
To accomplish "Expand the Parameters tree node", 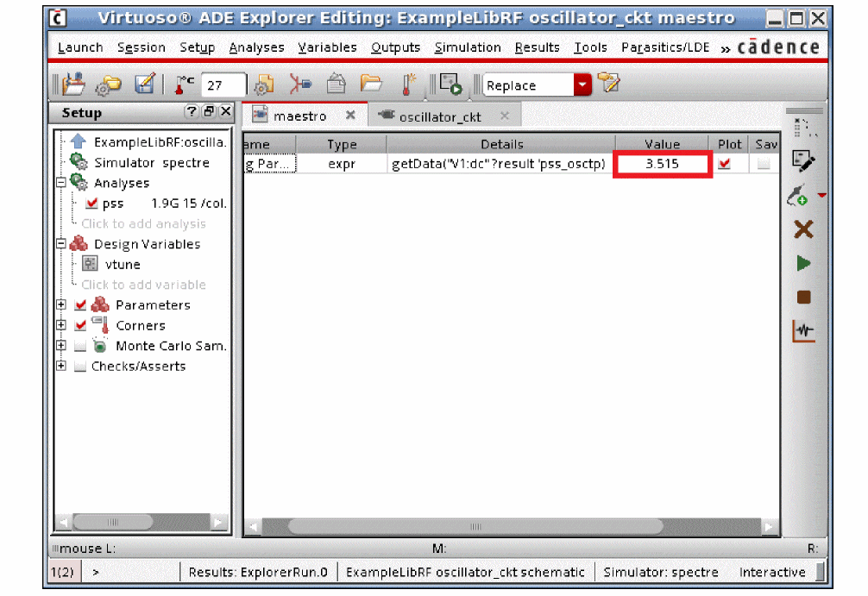I will click(61, 304).
